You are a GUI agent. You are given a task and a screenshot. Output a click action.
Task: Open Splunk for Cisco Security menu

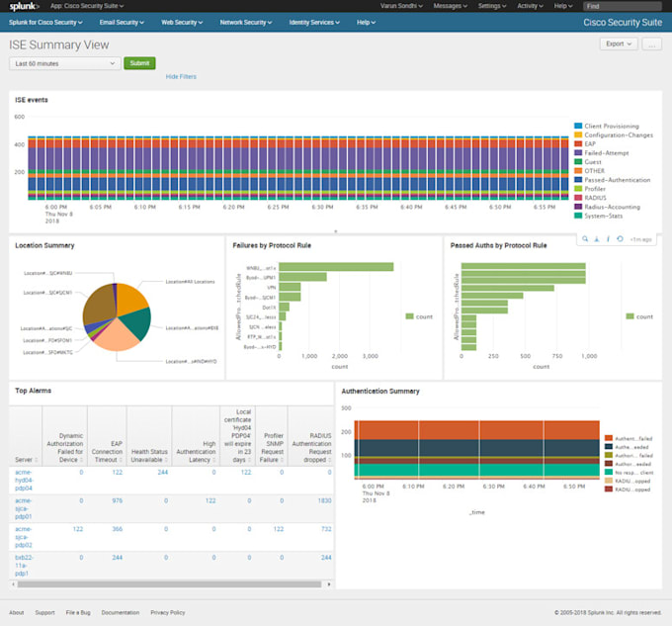pos(45,23)
